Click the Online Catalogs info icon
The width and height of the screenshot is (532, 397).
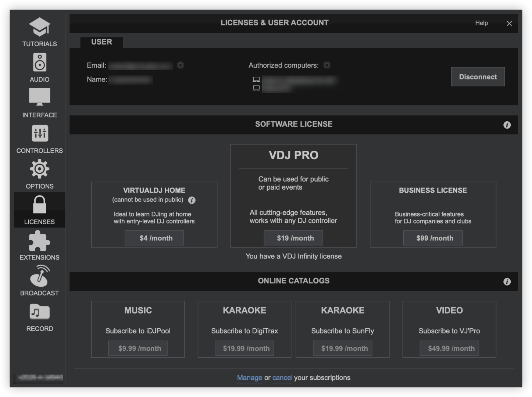[507, 282]
